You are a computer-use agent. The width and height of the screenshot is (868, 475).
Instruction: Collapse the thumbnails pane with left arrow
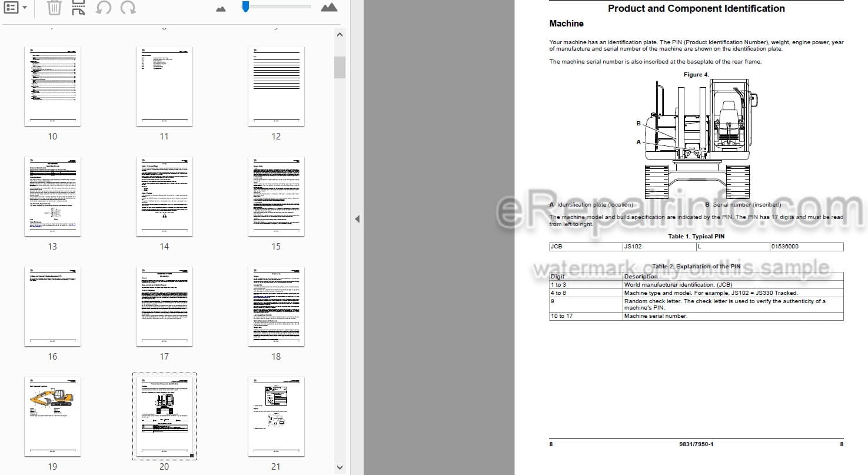tap(357, 219)
